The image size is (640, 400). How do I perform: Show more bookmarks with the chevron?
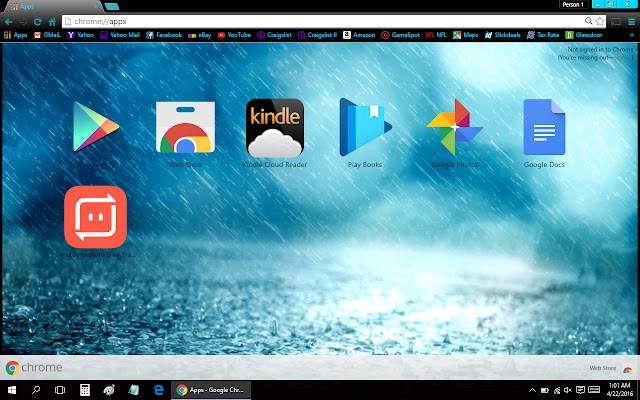point(632,35)
